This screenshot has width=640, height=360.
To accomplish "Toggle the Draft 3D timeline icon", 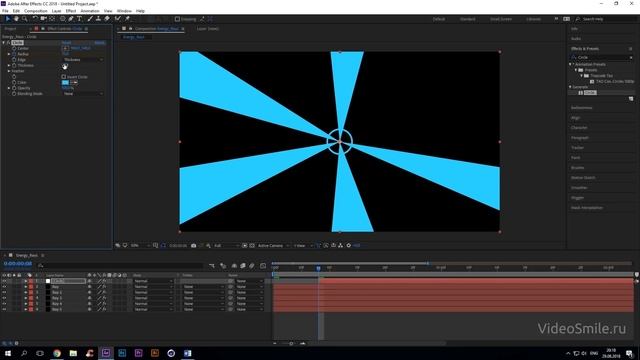I will coord(223,266).
